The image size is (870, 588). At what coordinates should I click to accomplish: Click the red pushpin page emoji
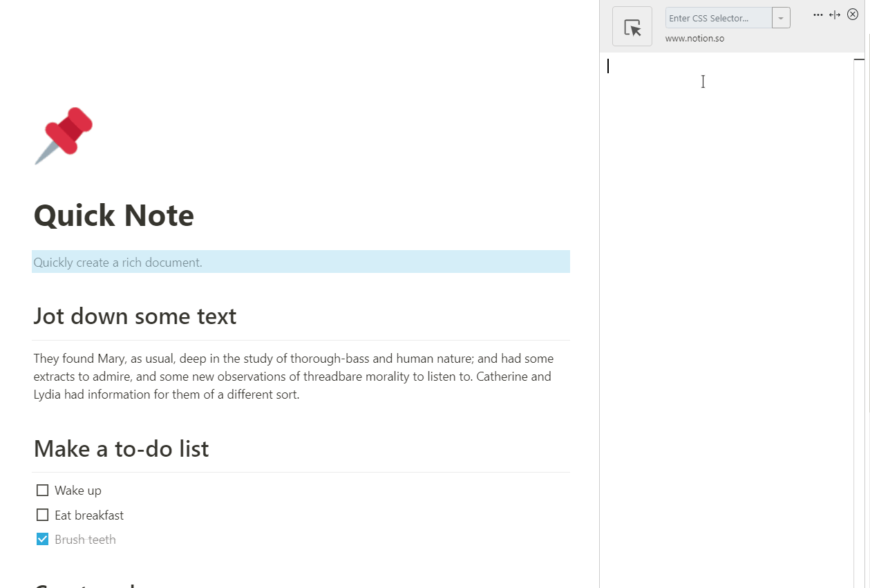click(63, 135)
